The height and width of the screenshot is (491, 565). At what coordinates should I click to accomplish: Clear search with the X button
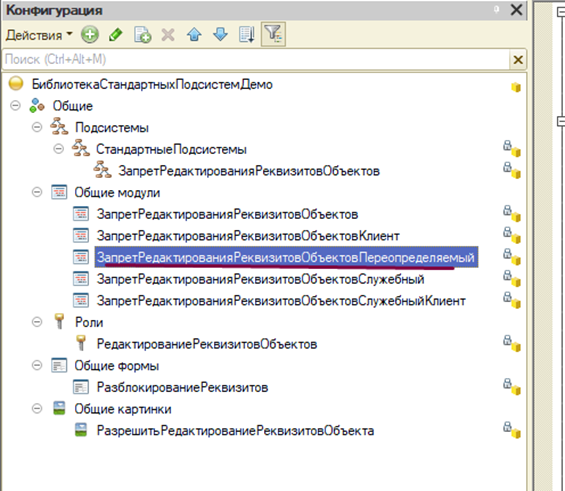[x=518, y=60]
